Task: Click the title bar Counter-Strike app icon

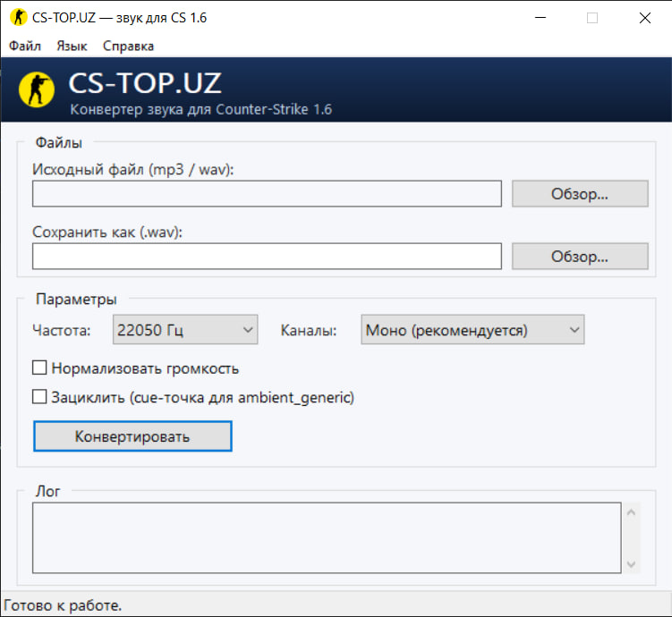Action: pyautogui.click(x=19, y=18)
